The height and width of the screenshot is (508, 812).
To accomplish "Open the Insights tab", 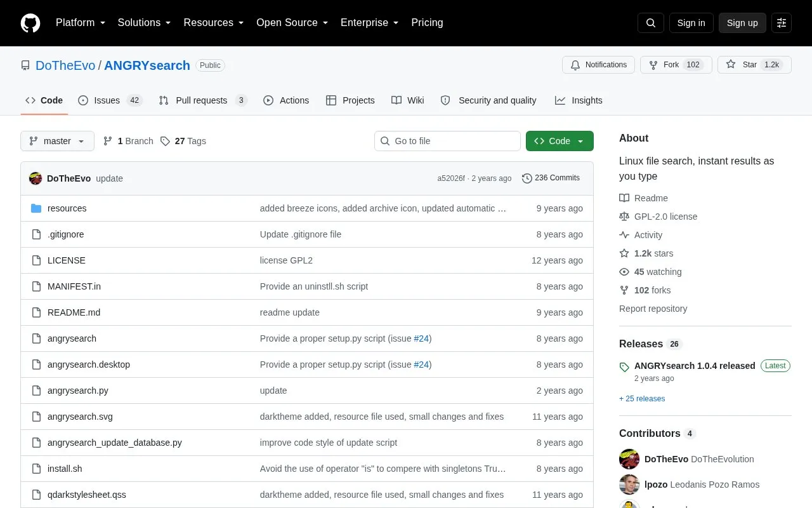I will 579,100.
